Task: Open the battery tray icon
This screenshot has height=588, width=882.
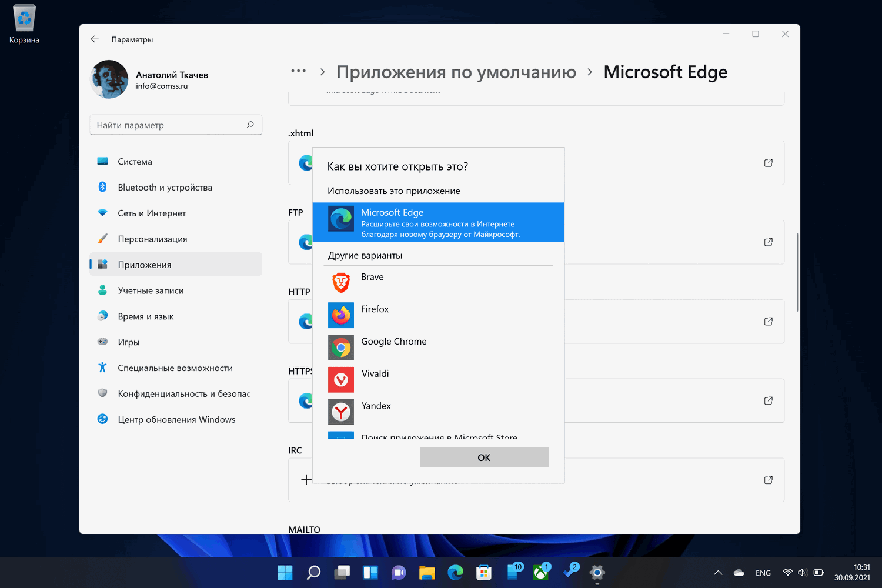Action: [818, 573]
